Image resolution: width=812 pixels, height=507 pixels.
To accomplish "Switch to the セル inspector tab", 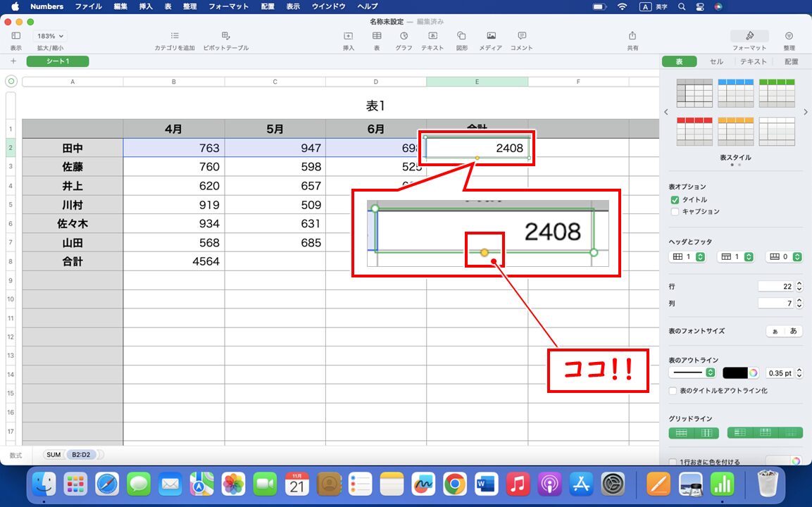I will 716,61.
